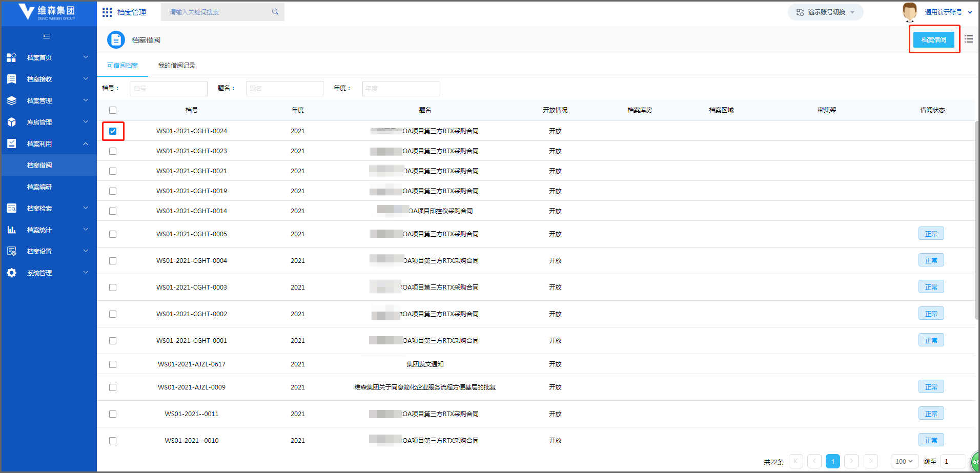Click the 题名 filter input field
Image resolution: width=980 pixels, height=473 pixels.
pos(285,89)
